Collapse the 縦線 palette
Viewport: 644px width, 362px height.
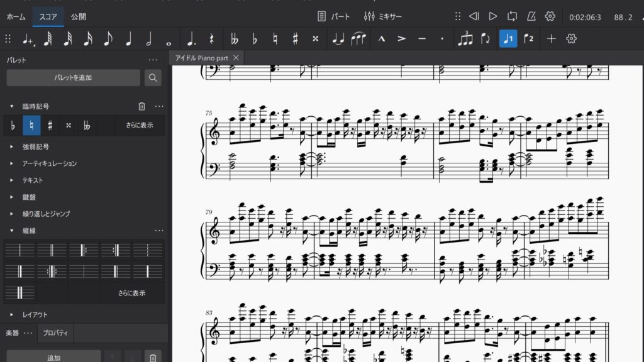(x=11, y=231)
